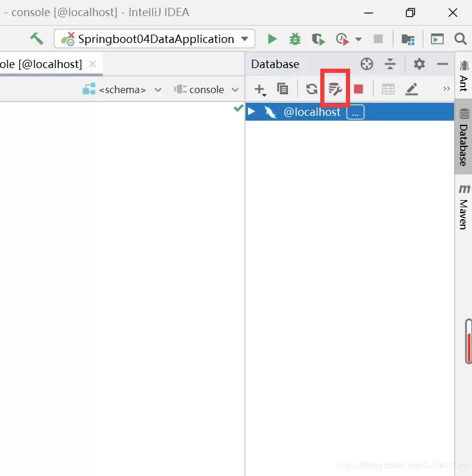The height and width of the screenshot is (476, 472).
Task: Duplicate the data source using copy icon
Action: click(x=283, y=90)
